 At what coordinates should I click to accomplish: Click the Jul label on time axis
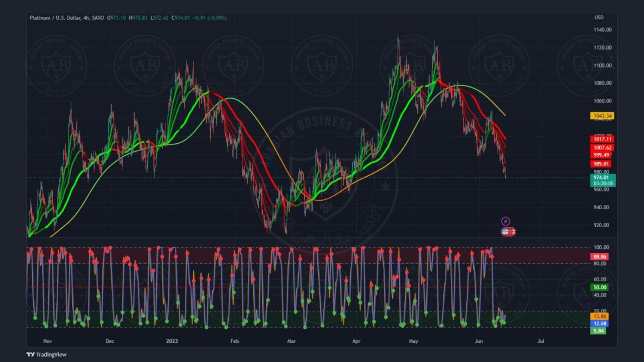(x=541, y=341)
